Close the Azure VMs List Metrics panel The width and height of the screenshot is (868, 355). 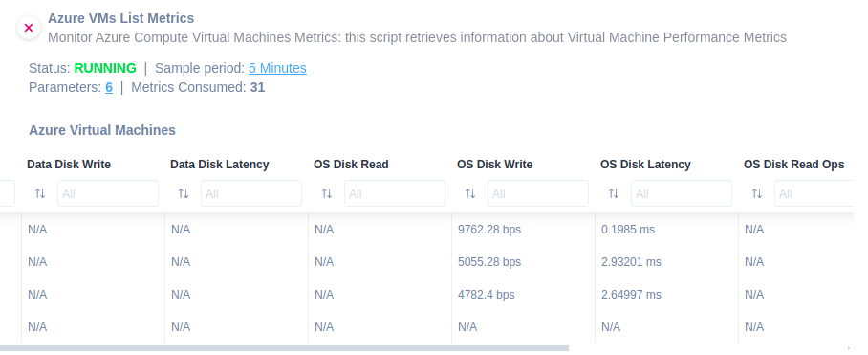(x=29, y=28)
